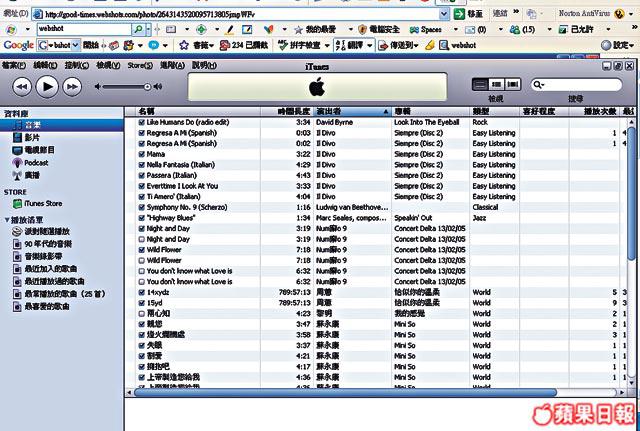Click the computer security shield button
This screenshot has width=640, height=431.
coord(378,29)
